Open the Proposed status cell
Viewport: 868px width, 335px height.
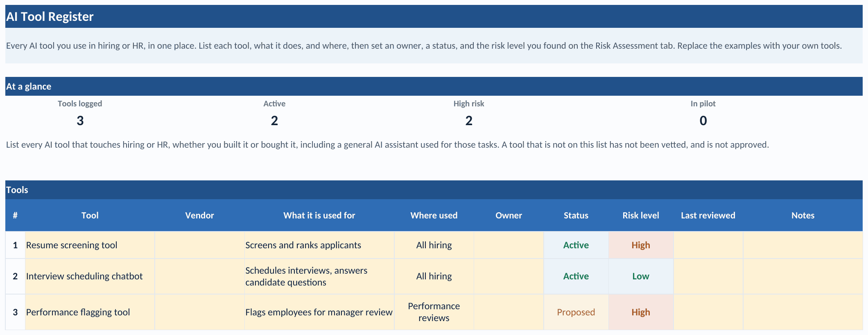[x=576, y=312]
